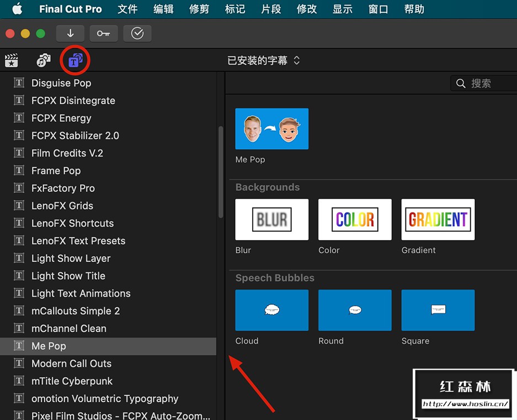Screen dimensions: 517x420
Task: Open the 修剪 menu
Action: (x=199, y=9)
